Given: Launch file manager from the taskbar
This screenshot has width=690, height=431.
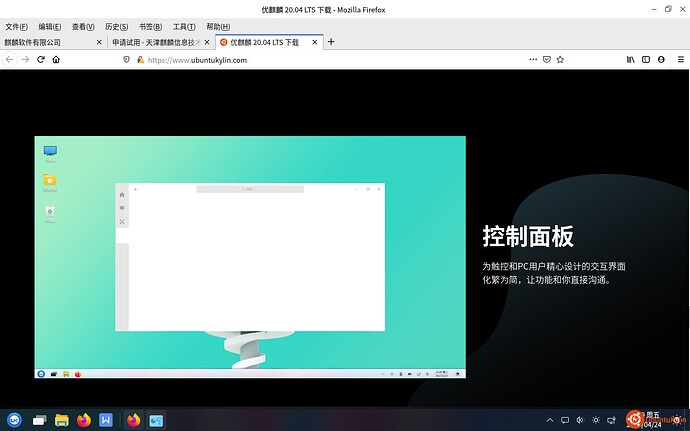Looking at the screenshot, I should click(62, 420).
